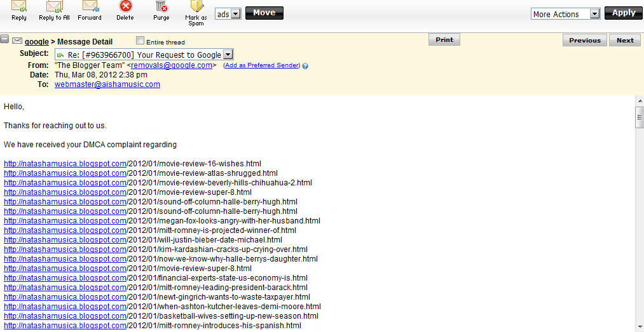
Task: Click the Reply to All icon
Action: click(x=54, y=6)
